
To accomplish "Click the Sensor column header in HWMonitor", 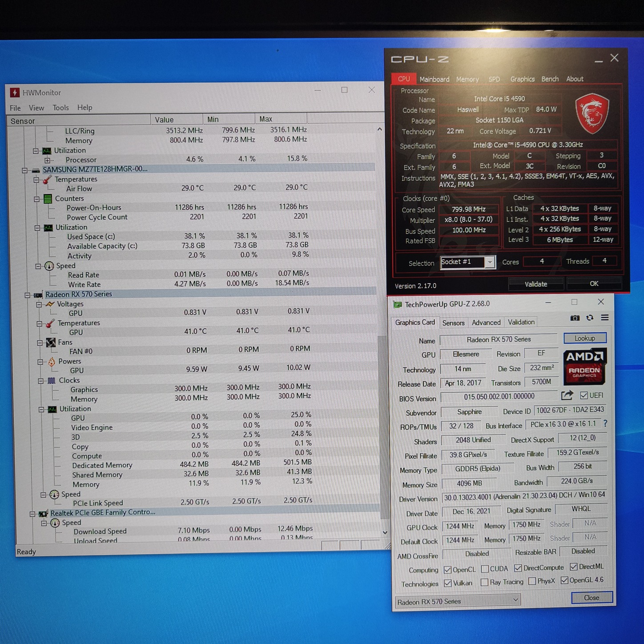I will (79, 121).
